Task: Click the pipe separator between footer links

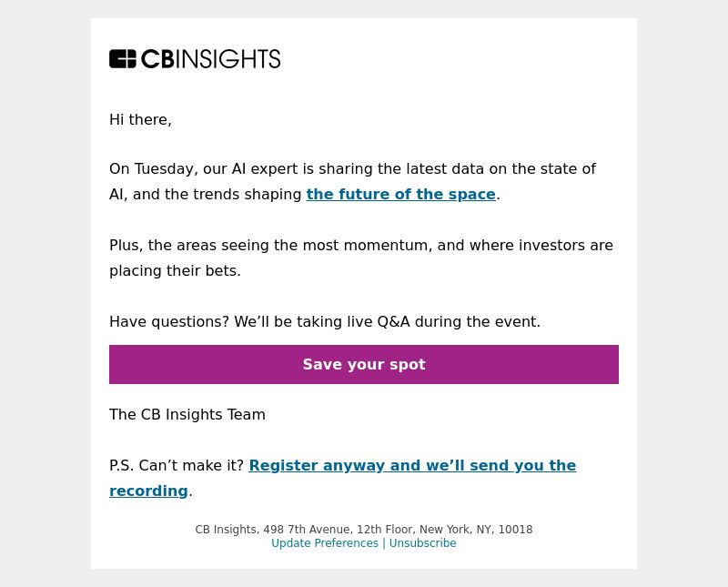Action: [383, 543]
